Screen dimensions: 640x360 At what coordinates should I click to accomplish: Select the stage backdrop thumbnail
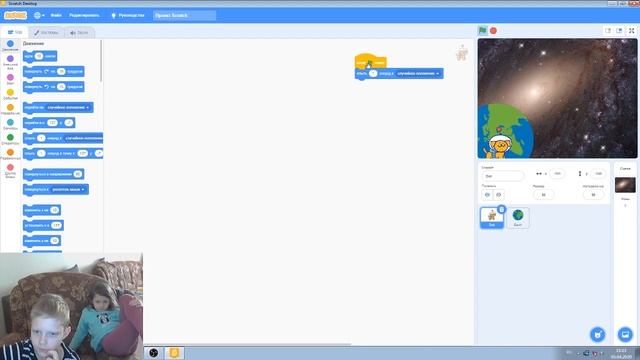point(625,185)
